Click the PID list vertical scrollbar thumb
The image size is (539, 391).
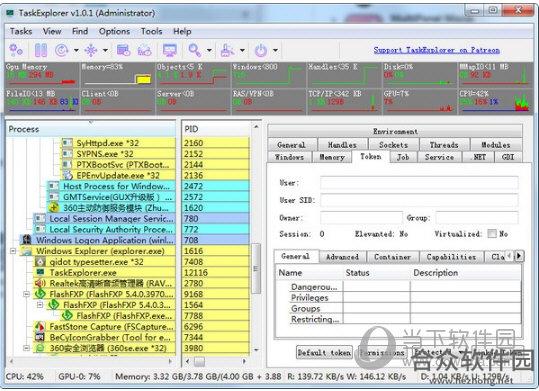(x=256, y=269)
